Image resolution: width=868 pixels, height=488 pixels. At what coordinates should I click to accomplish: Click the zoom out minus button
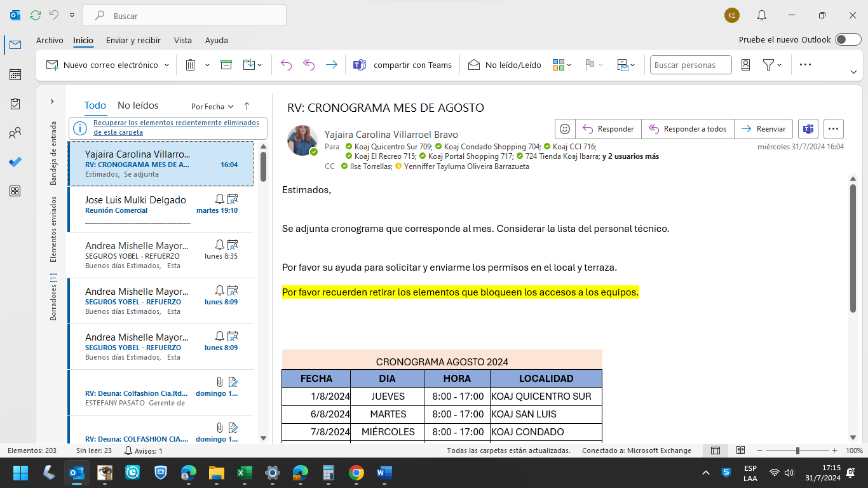pos(760,451)
